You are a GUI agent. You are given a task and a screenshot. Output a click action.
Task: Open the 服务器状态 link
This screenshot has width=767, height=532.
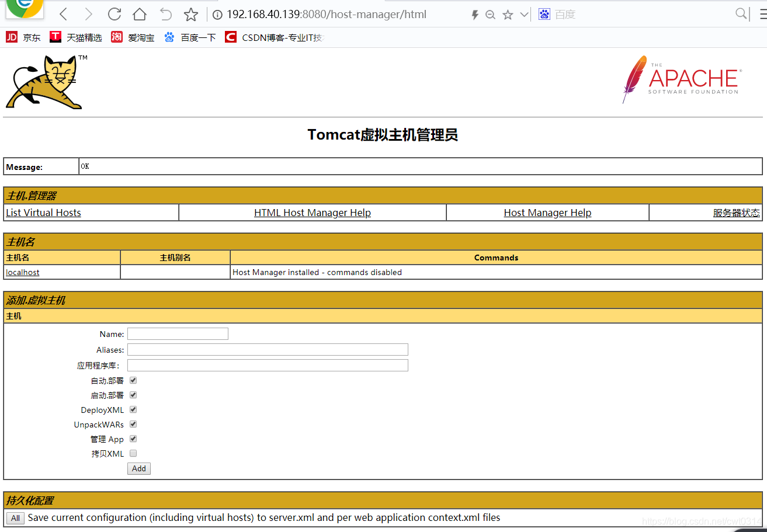(x=737, y=213)
